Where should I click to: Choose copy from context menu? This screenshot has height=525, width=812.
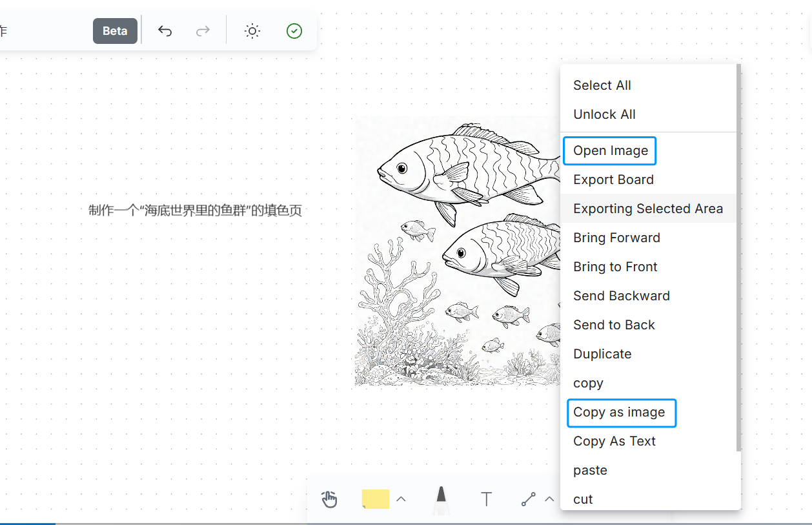pos(648,383)
